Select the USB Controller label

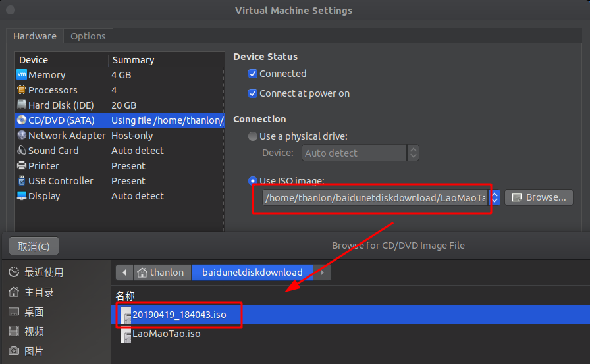[x=61, y=181]
